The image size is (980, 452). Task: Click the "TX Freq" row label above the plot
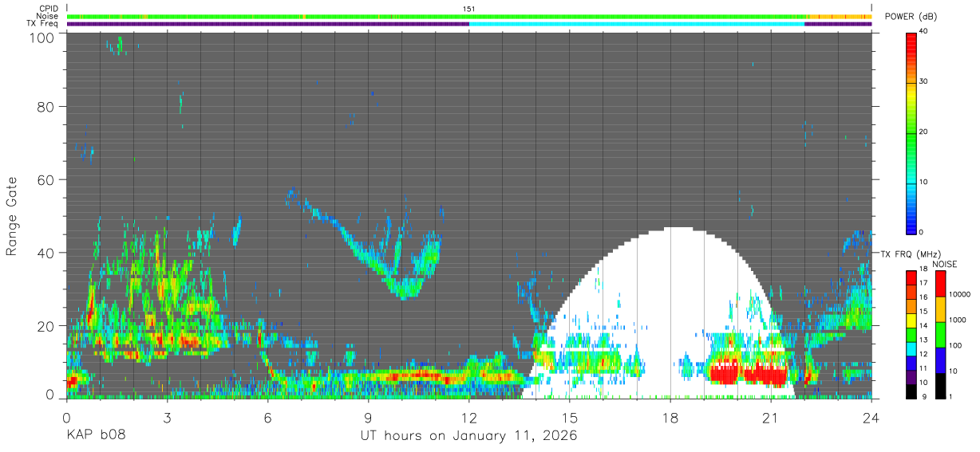[x=43, y=23]
